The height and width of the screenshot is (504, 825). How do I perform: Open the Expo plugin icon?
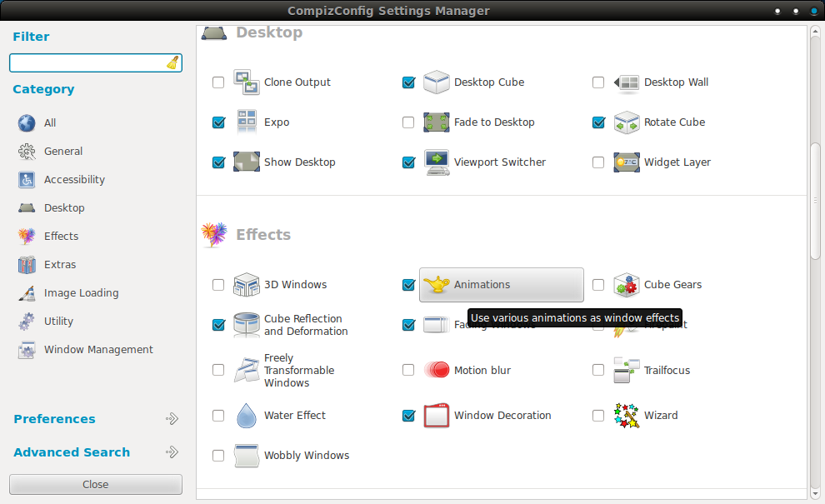(247, 122)
